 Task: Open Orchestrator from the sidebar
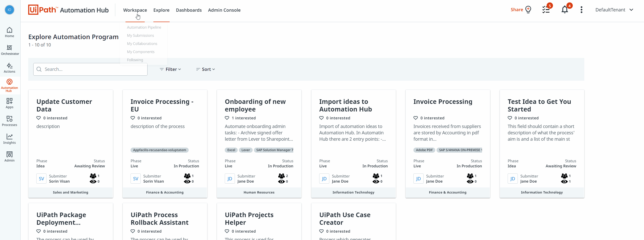tap(9, 50)
